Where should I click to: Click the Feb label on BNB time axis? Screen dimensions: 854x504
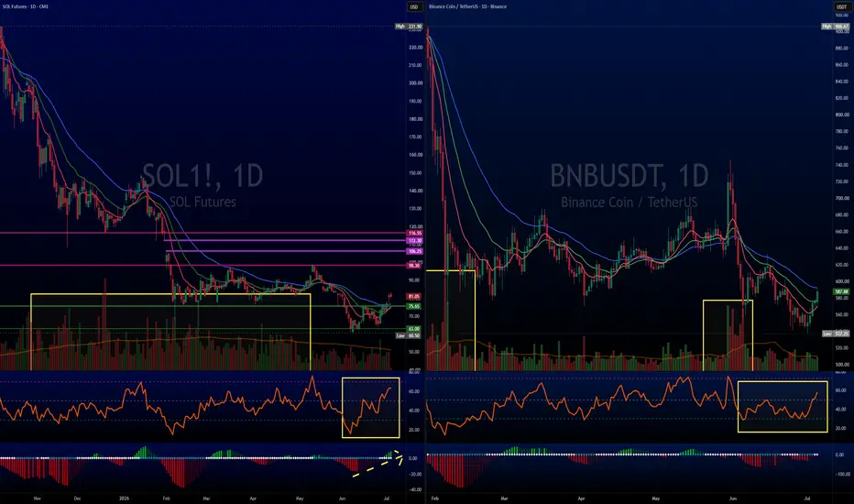tap(434, 499)
